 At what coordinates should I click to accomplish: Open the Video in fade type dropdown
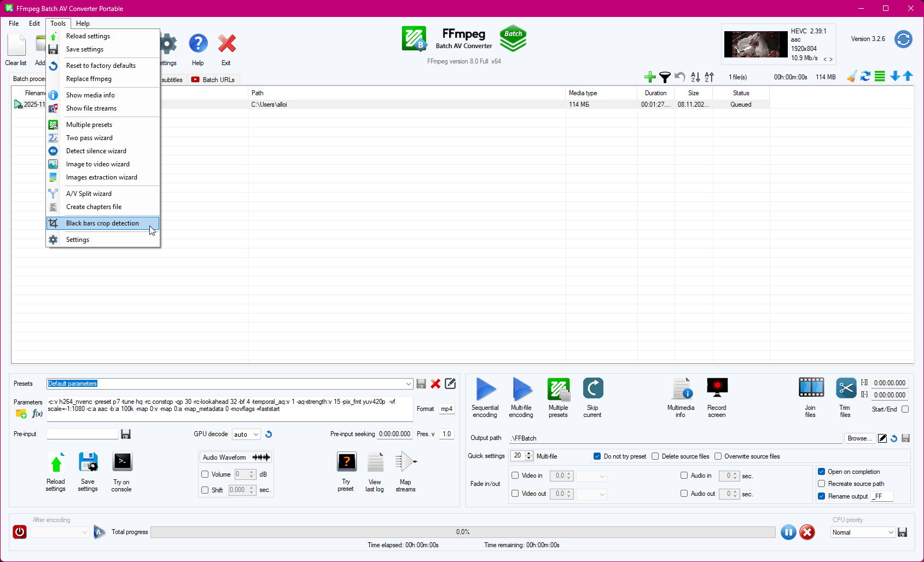(591, 476)
